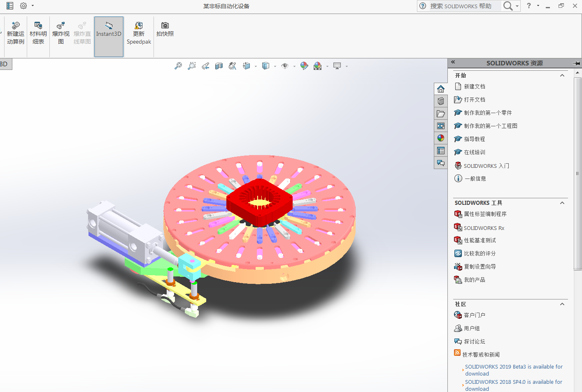Click 我的产品
This screenshot has width=582, height=392.
pos(470,280)
